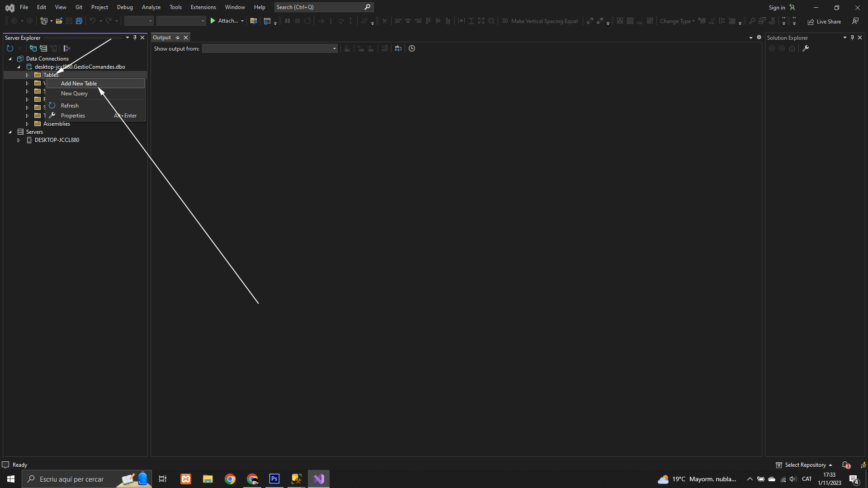The height and width of the screenshot is (488, 868).
Task: Click the Attach start debugging button
Action: 224,21
